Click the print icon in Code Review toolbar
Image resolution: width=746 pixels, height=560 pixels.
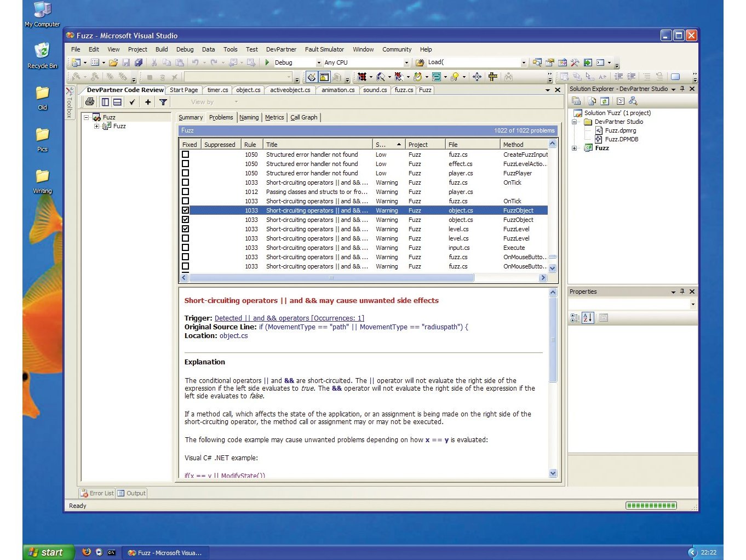[90, 102]
